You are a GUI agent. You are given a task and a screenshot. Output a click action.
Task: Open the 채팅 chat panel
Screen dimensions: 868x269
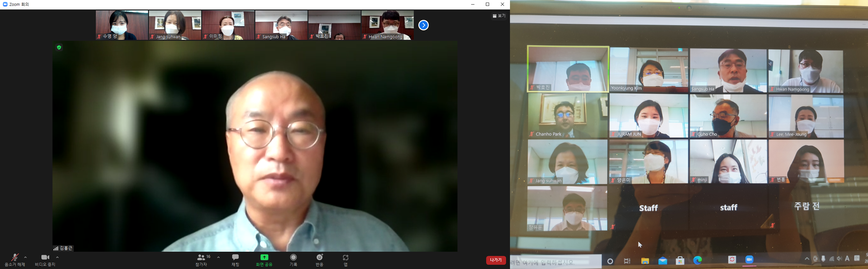pos(235,260)
